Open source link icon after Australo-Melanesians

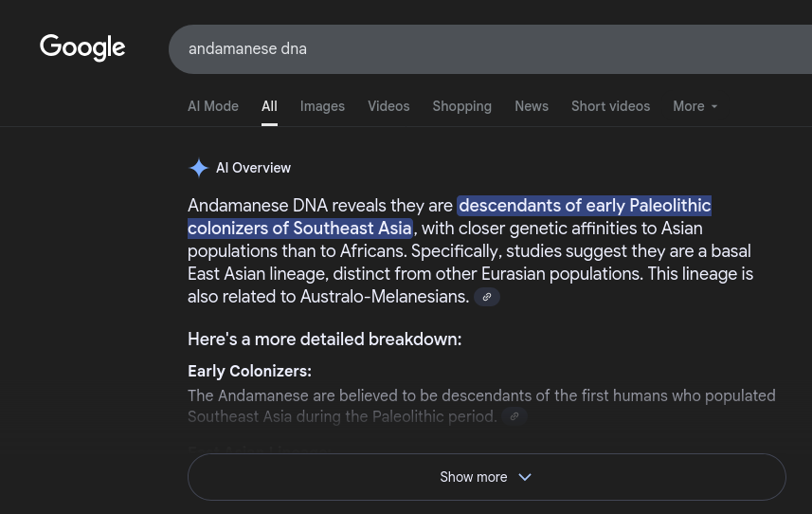(487, 297)
